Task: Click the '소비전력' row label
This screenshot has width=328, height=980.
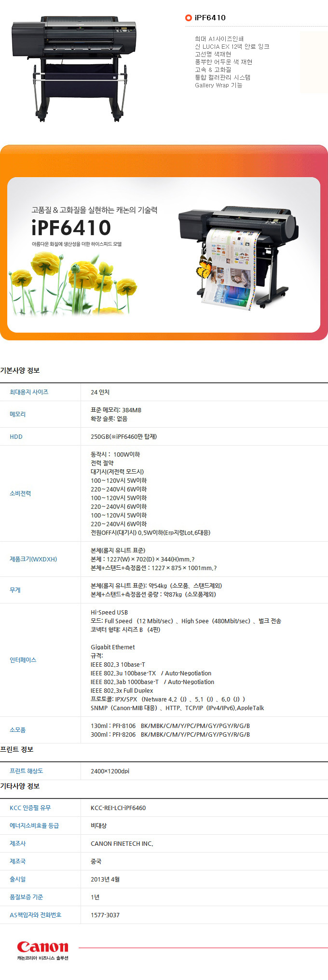Action: click(20, 493)
